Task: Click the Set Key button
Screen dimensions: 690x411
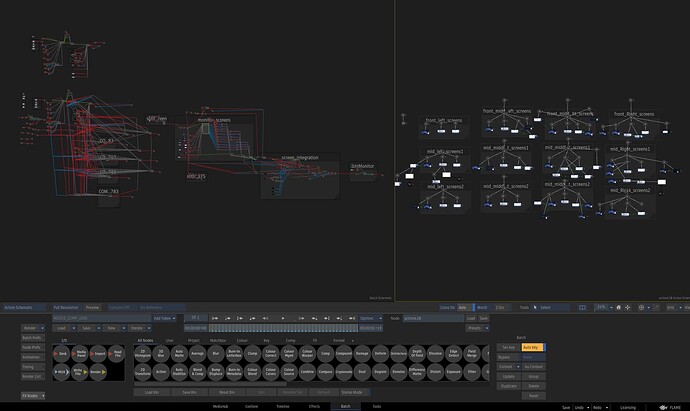Action: 509,347
